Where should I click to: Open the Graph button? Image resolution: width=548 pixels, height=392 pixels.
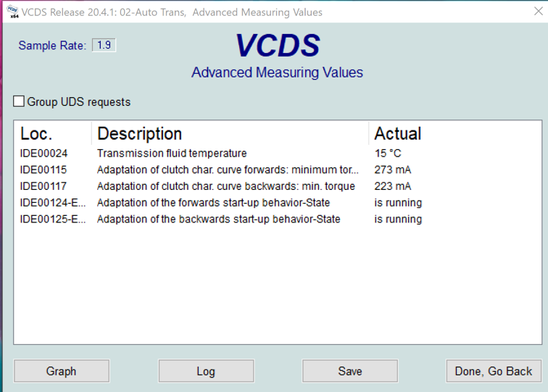point(62,371)
